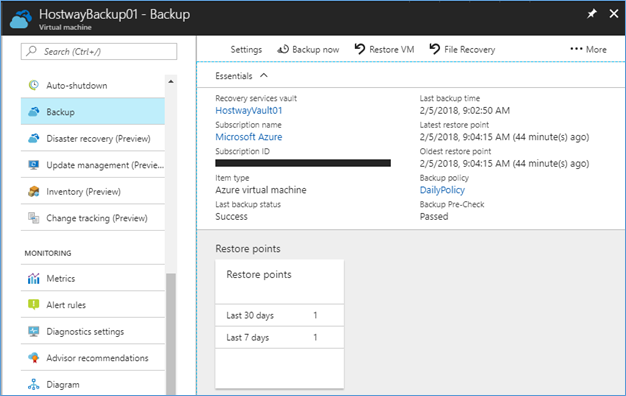Open Change tracking (Preview)
626x396 pixels.
pyautogui.click(x=93, y=218)
